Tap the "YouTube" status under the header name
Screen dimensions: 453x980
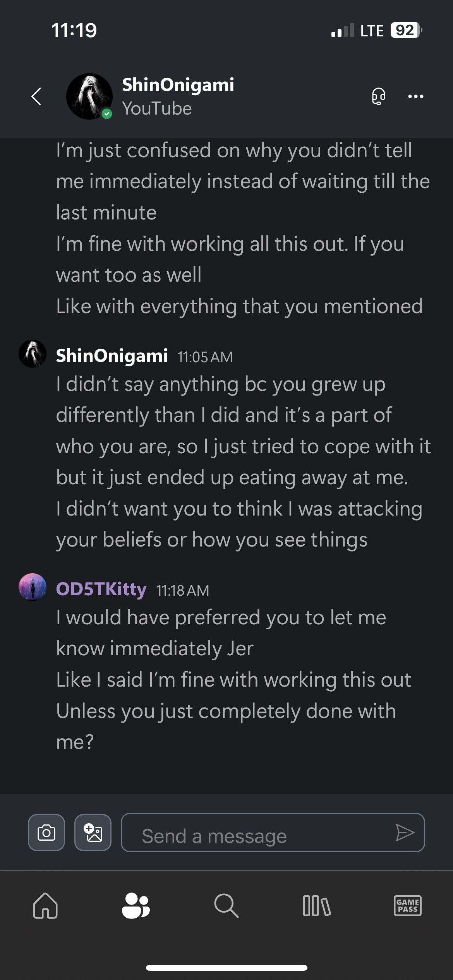click(x=157, y=109)
